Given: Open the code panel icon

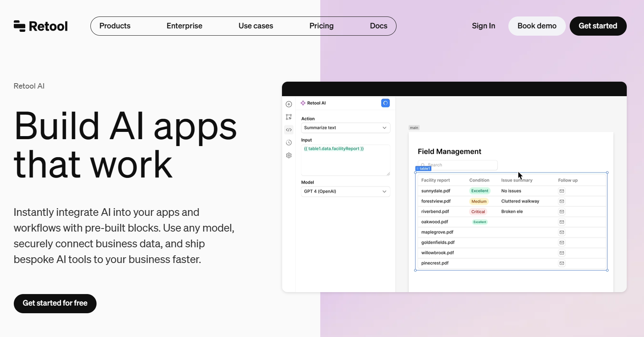Looking at the screenshot, I should [289, 130].
